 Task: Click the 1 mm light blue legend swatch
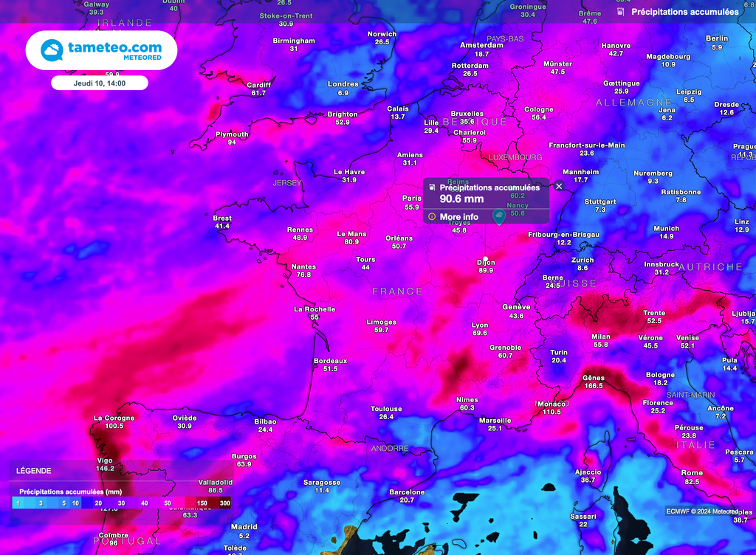click(x=18, y=503)
